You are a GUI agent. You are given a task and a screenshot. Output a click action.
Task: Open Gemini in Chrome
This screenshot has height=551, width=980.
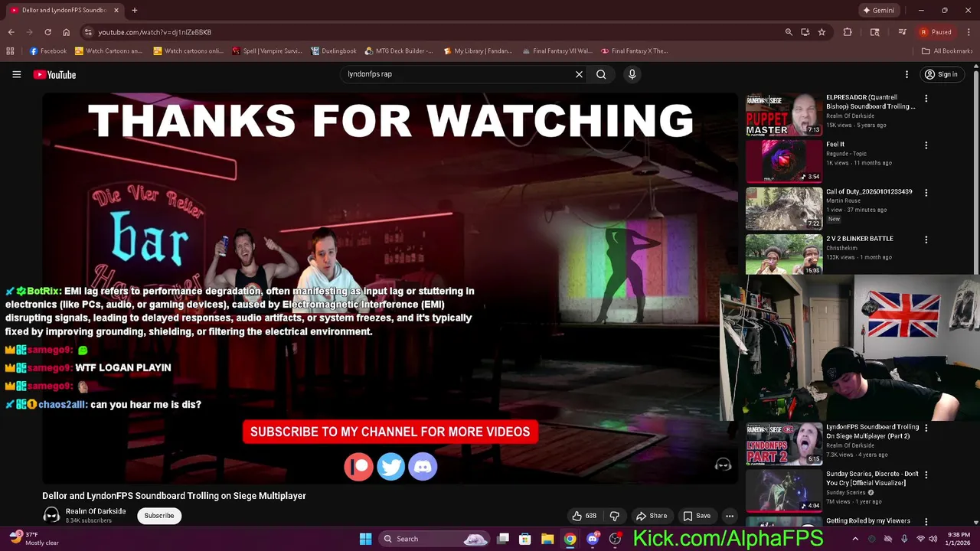click(878, 10)
